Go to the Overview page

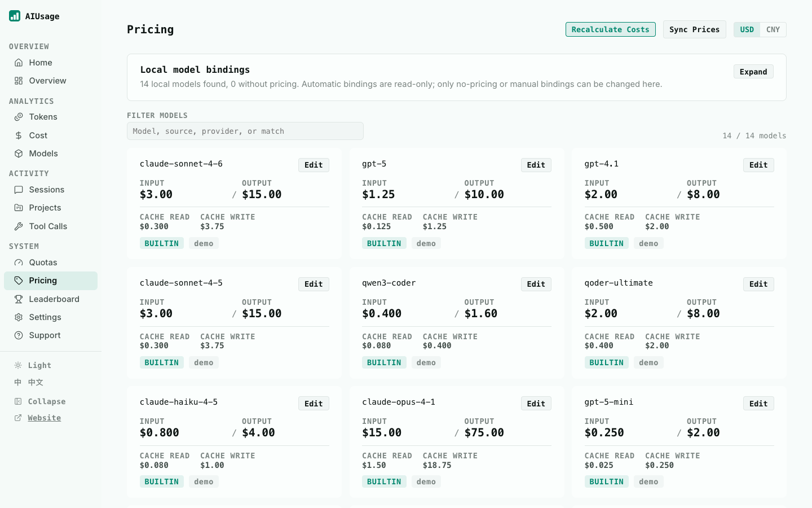[x=51, y=81]
